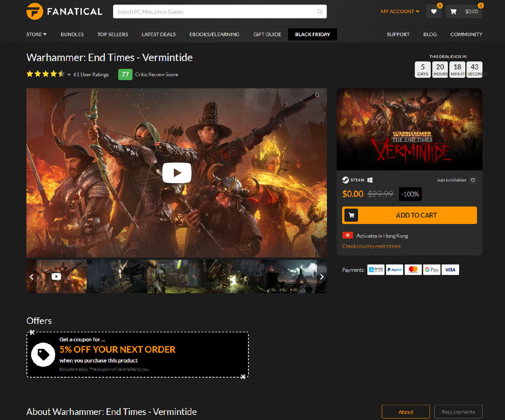505x420 pixels.
Task: Click the Activates in Hong Kong text
Action: (x=382, y=236)
